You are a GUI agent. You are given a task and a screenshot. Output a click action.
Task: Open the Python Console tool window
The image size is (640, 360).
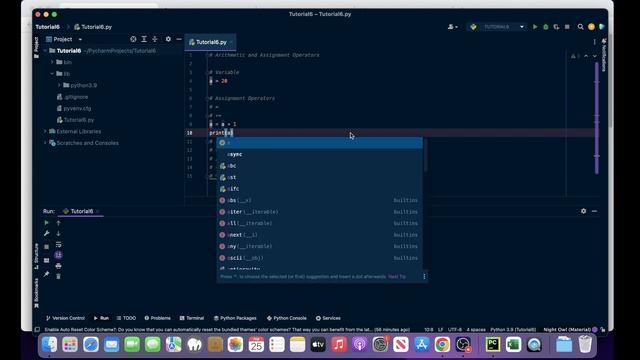click(287, 318)
